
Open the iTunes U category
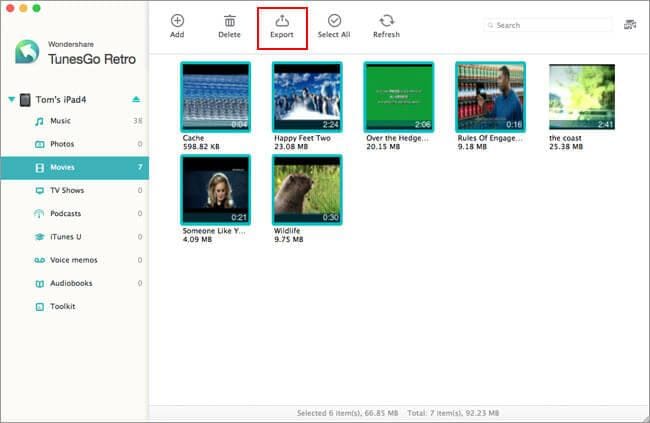click(x=75, y=237)
